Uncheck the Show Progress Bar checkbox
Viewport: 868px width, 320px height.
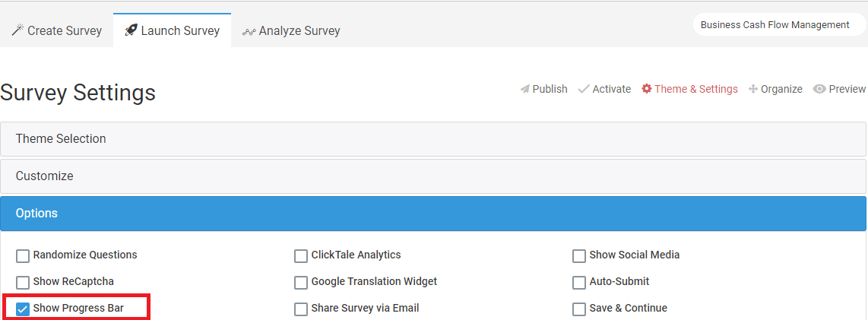click(23, 309)
